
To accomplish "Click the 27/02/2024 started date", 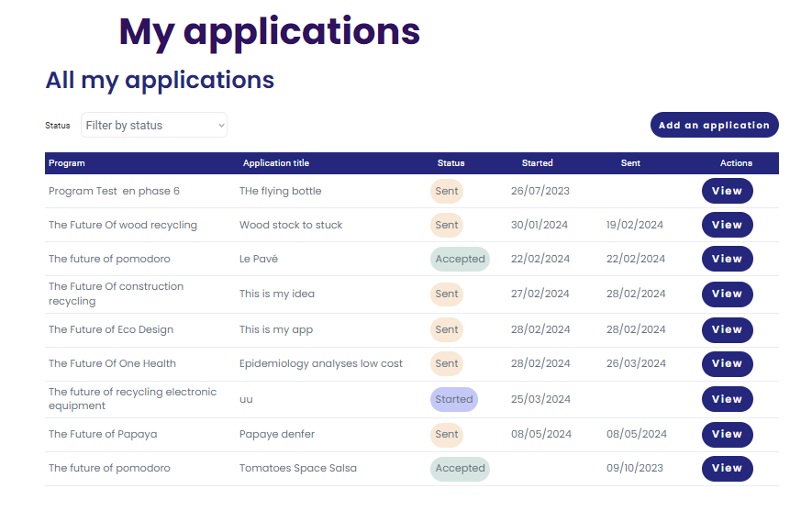I will (x=540, y=294).
